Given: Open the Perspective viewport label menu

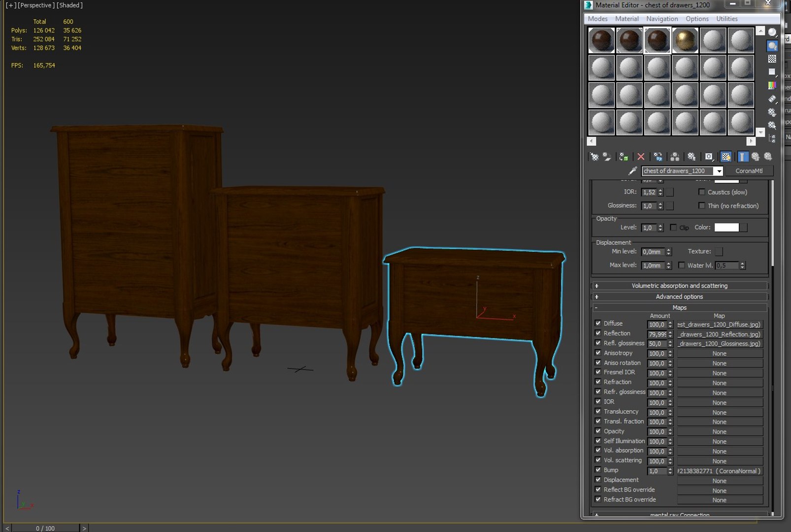Looking at the screenshot, I should pos(35,5).
